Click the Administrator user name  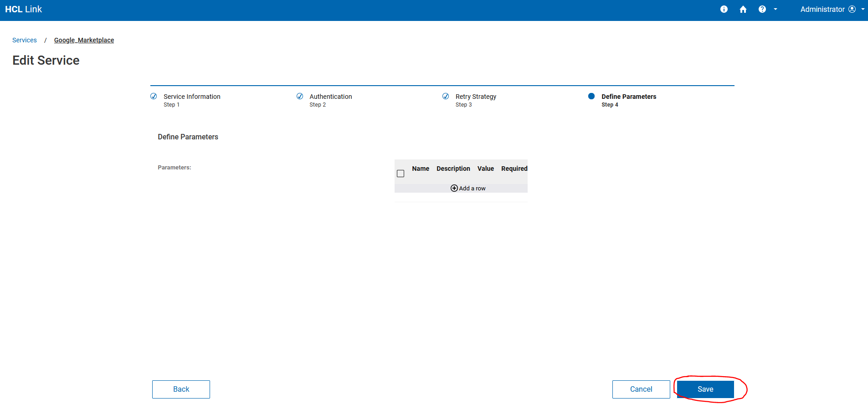tap(822, 9)
